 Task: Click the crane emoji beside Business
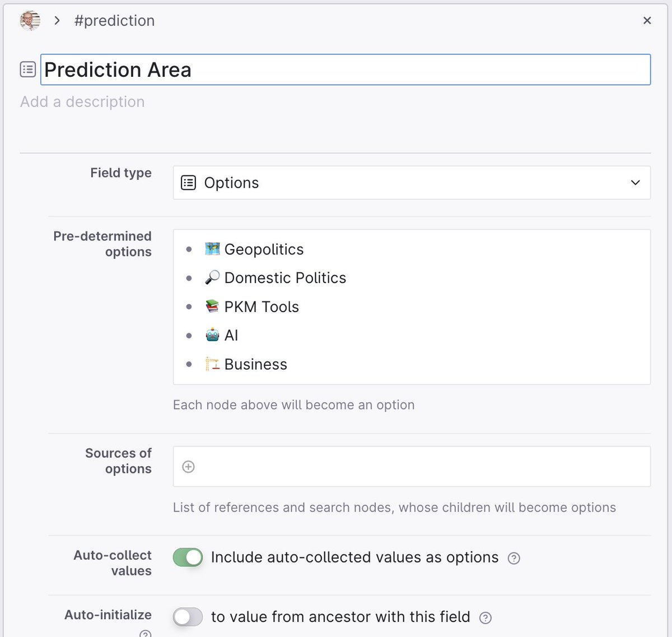[x=212, y=364]
